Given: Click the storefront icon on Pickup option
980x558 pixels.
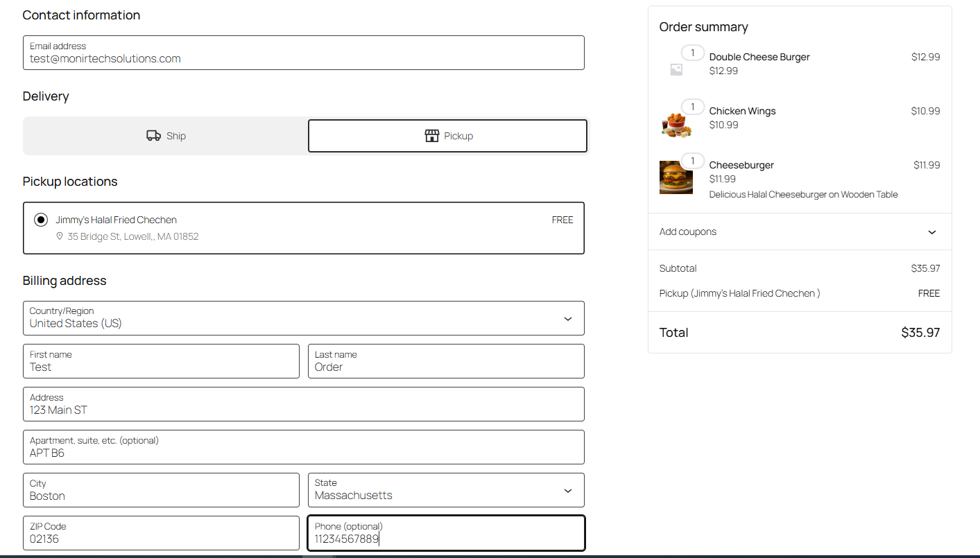Looking at the screenshot, I should pos(432,136).
